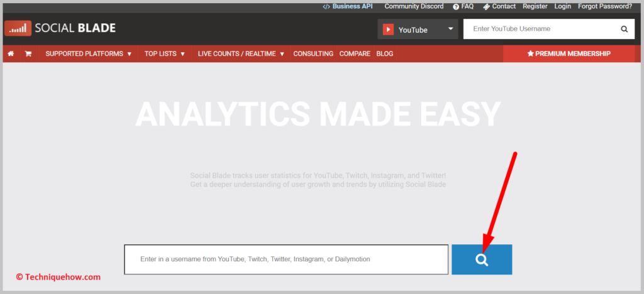Focus the large username search field
Viewport: 644px width, 294px height.
click(x=286, y=259)
